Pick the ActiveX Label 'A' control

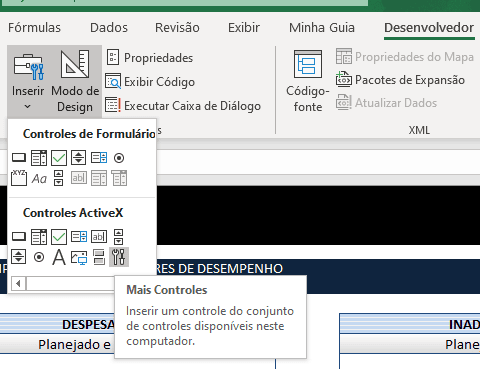click(59, 257)
